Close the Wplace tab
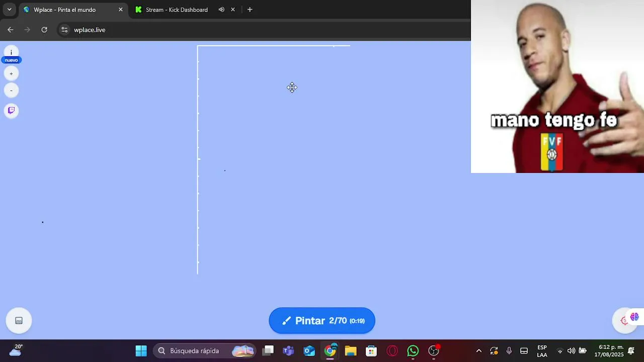 click(121, 10)
